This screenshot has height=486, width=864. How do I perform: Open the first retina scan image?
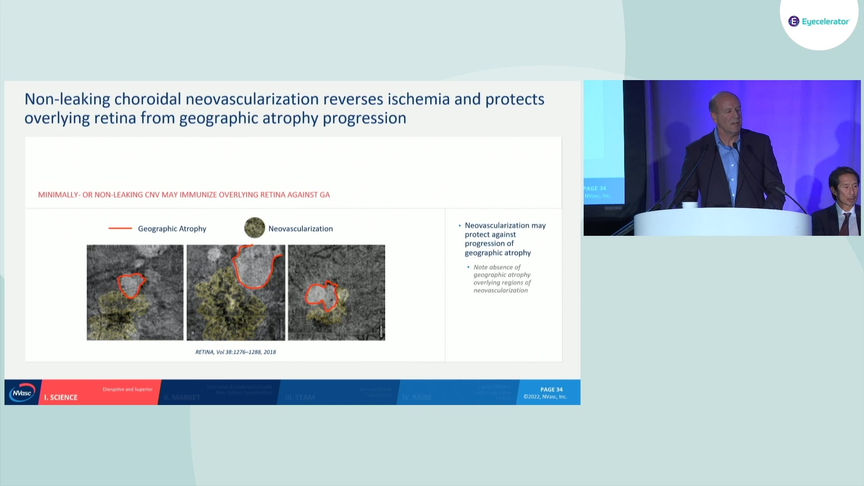point(135,292)
